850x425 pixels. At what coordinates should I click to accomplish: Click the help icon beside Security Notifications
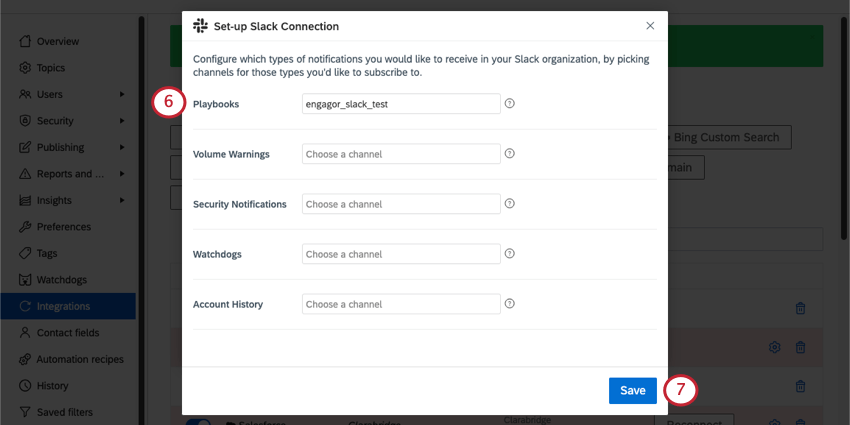coord(510,203)
